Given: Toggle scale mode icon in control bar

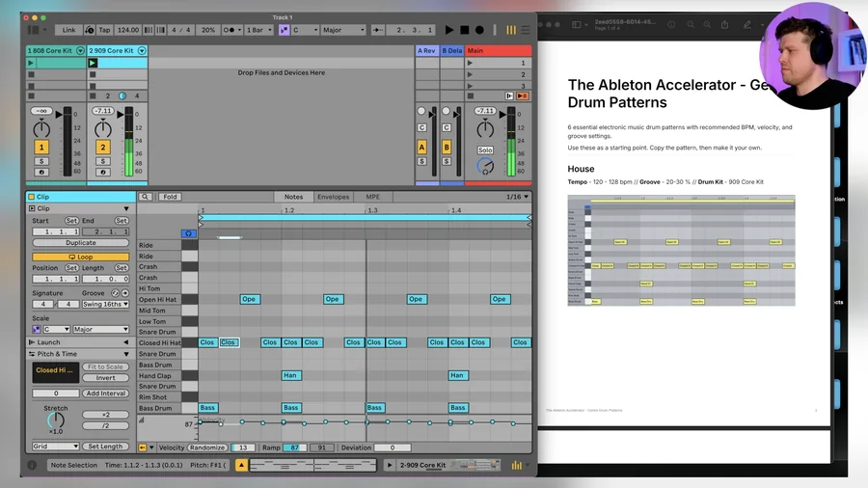Looking at the screenshot, I should point(284,30).
